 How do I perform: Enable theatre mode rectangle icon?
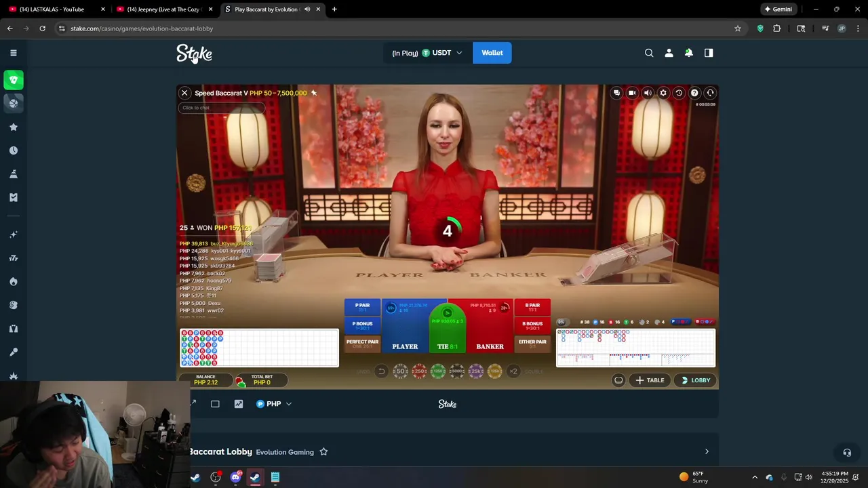pyautogui.click(x=215, y=404)
